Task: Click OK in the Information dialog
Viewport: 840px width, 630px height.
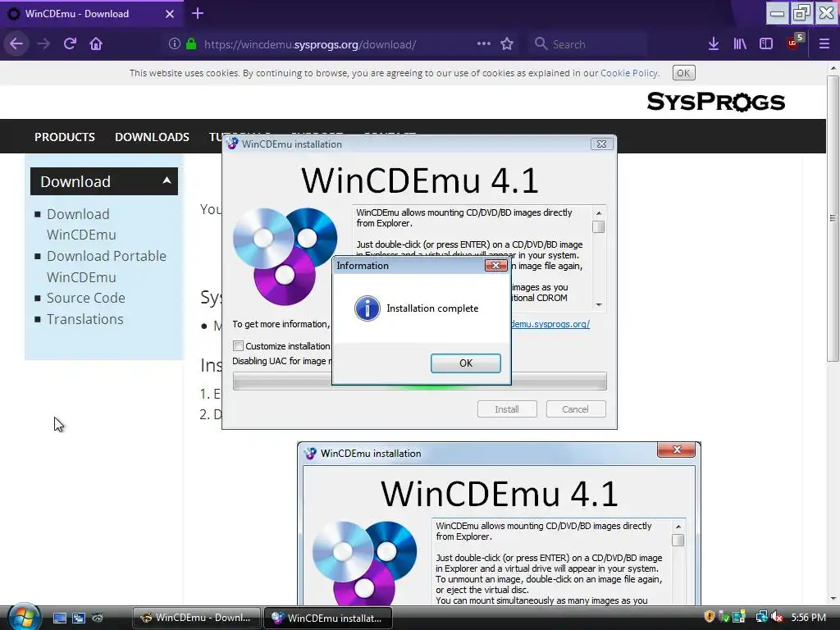Action: click(466, 363)
